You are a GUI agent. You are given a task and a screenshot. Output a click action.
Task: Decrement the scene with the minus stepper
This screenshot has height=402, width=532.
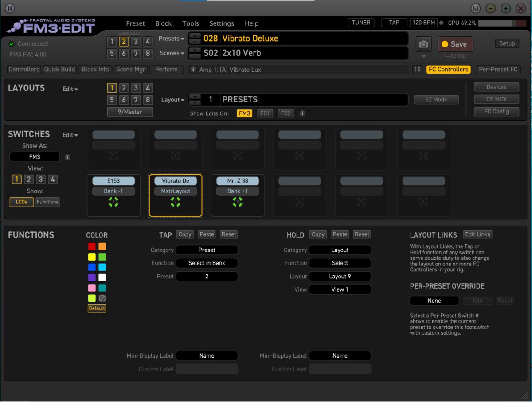tap(195, 56)
